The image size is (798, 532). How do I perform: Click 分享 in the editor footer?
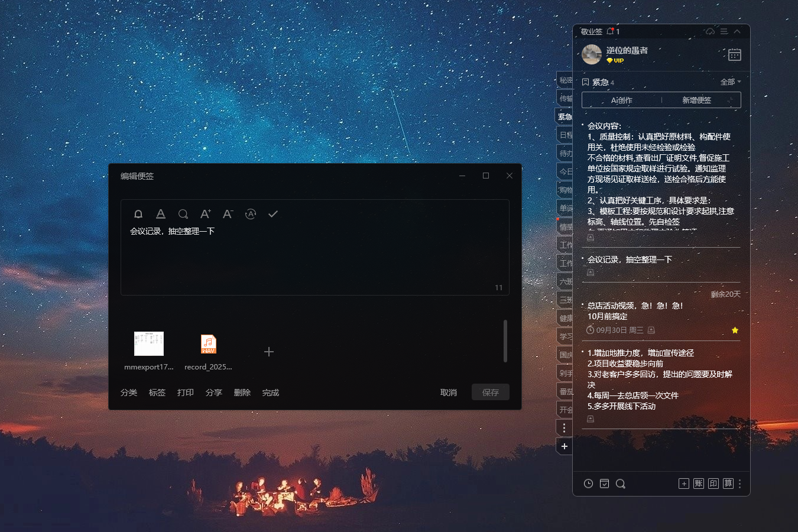point(214,392)
